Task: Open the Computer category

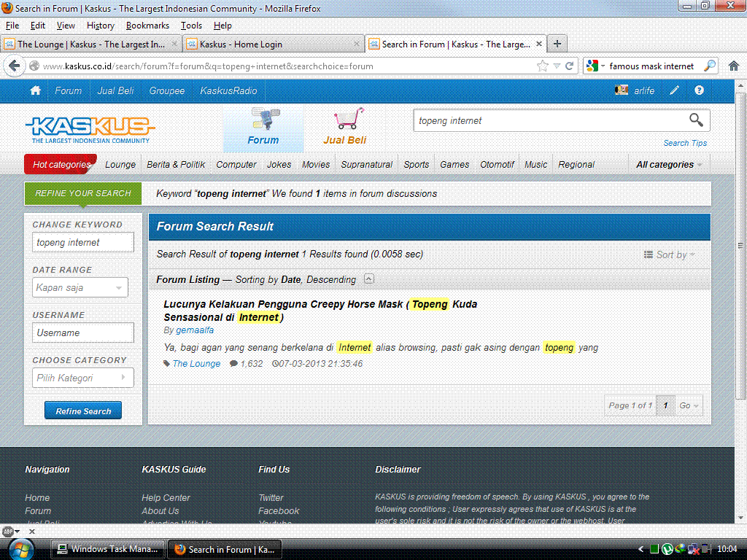Action: coord(236,165)
